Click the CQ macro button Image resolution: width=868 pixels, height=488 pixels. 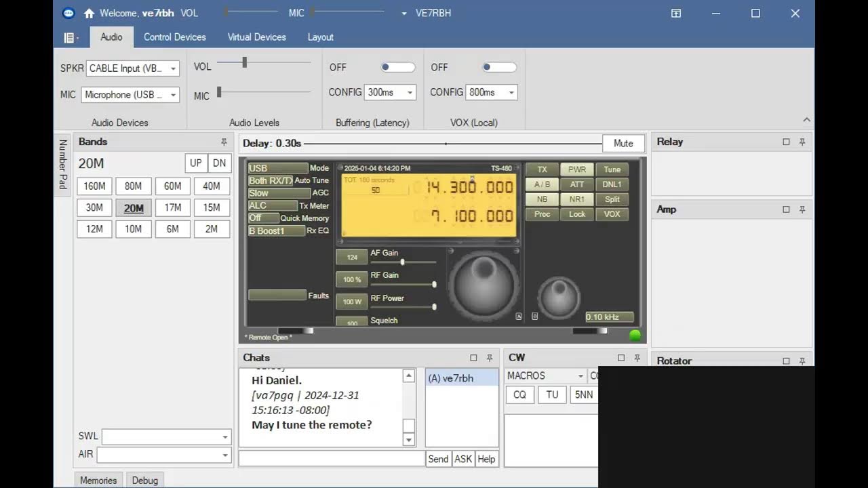coord(519,394)
